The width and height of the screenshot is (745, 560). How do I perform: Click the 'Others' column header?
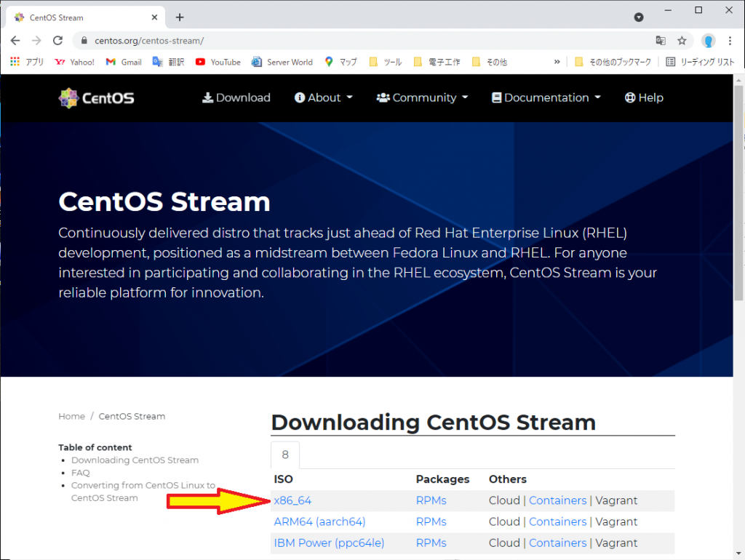pos(508,479)
